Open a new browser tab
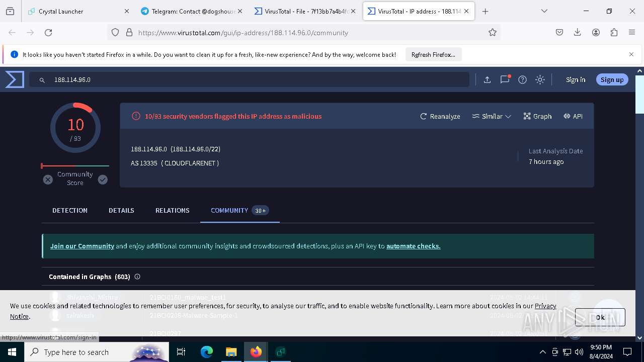The height and width of the screenshot is (362, 644). [x=485, y=11]
